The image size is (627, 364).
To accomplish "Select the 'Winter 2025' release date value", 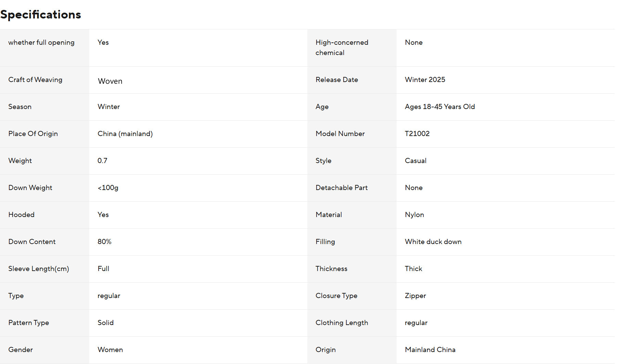I will [x=425, y=80].
